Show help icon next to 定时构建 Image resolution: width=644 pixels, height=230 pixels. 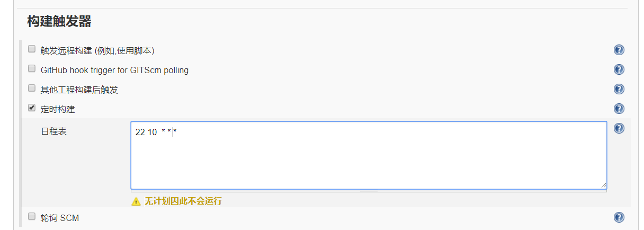pos(619,109)
